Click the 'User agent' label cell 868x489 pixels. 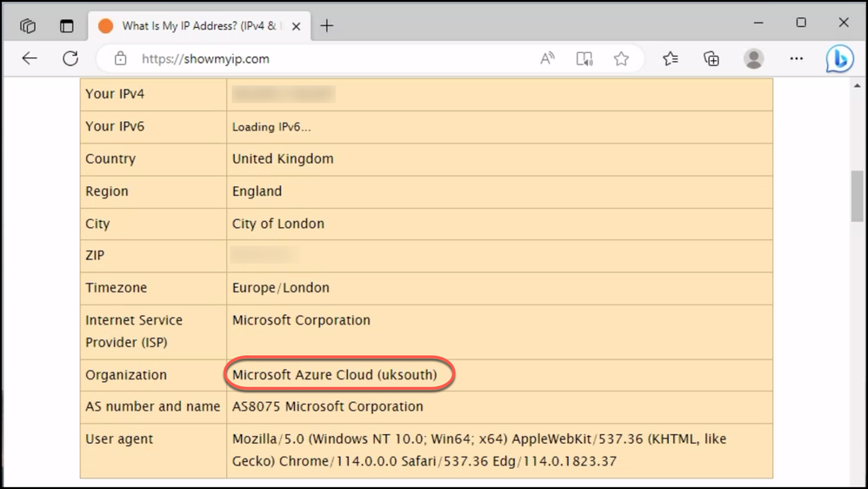[153, 450]
